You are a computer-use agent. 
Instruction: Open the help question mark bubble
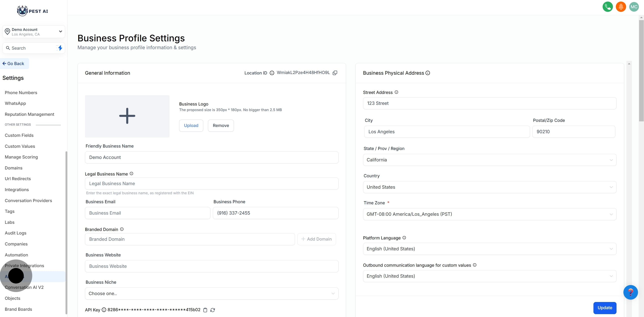630,292
